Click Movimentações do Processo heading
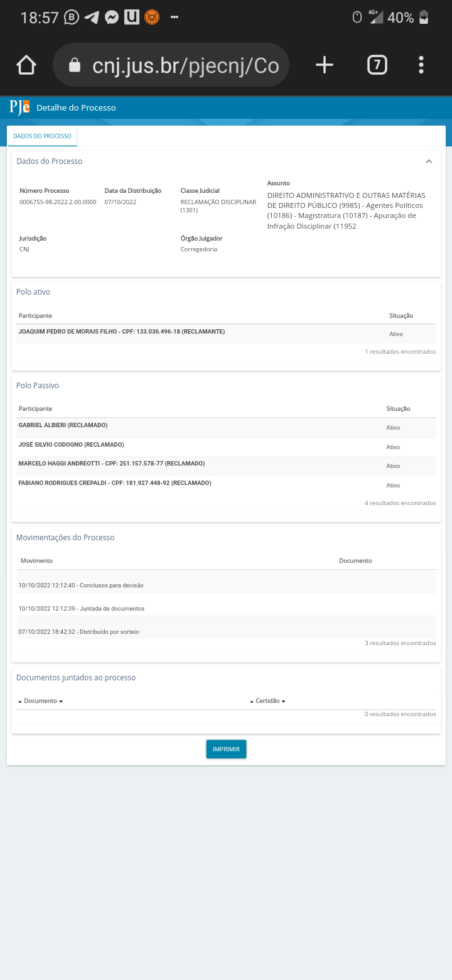The width and height of the screenshot is (452, 980). tap(65, 538)
